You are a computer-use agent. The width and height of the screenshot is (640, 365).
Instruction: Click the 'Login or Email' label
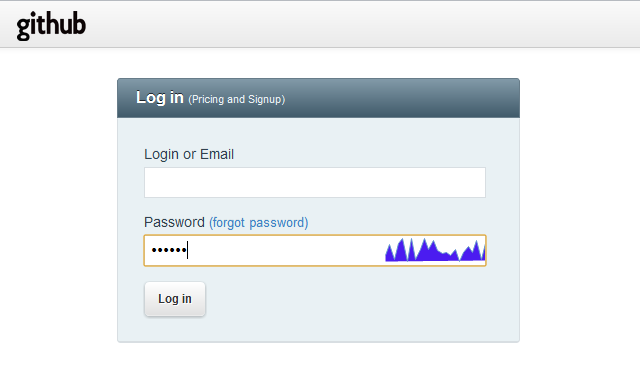[189, 154]
